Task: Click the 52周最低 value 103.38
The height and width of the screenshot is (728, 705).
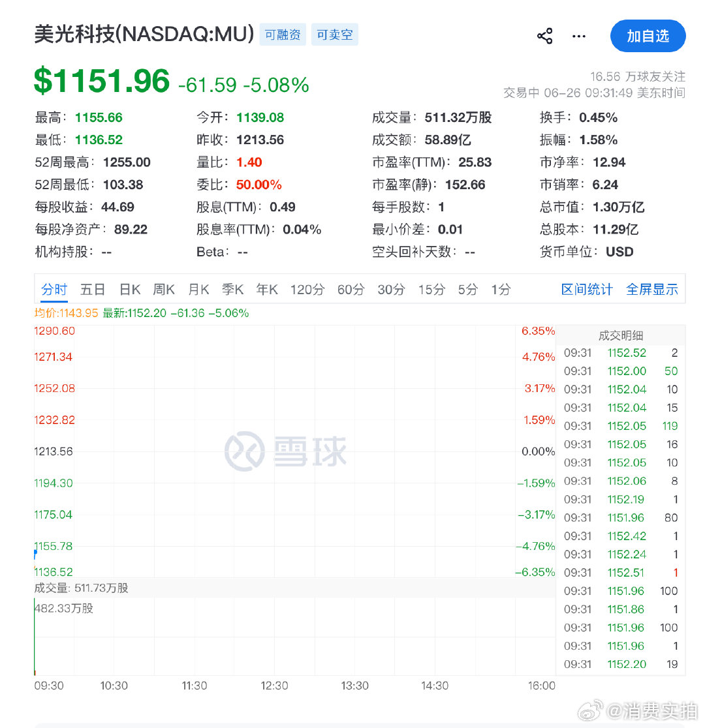Action: pos(123,185)
